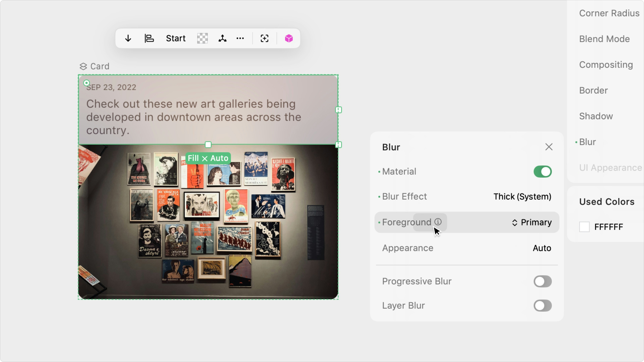
Task: Close the Blur popup panel
Action: 549,147
